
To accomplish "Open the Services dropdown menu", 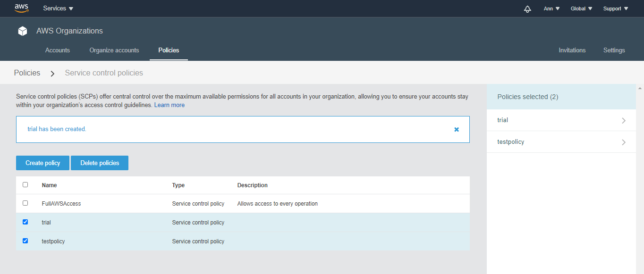I will (58, 8).
